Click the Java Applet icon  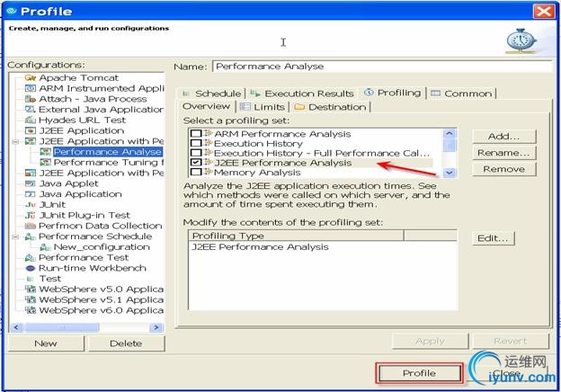pos(31,183)
